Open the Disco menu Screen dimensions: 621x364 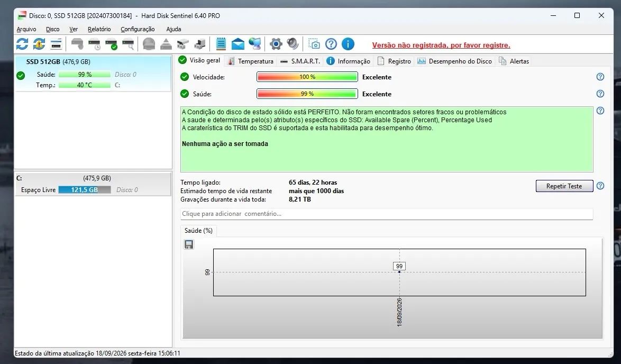click(x=53, y=29)
